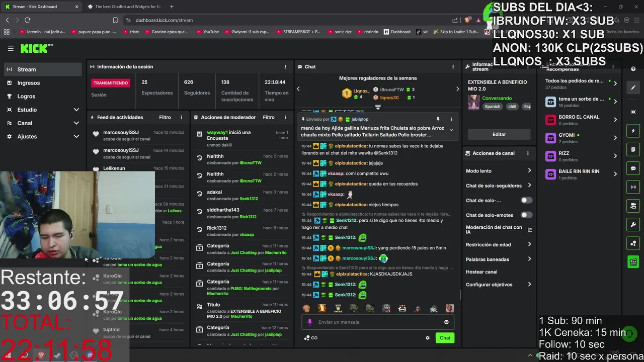Open Modo lento options
This screenshot has width=644, height=362.
499,171
